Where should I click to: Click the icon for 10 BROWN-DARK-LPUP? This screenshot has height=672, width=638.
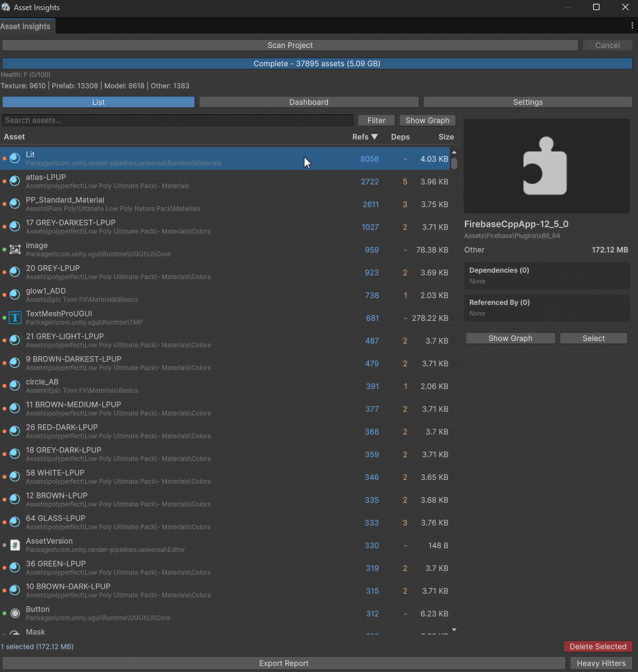coord(15,590)
